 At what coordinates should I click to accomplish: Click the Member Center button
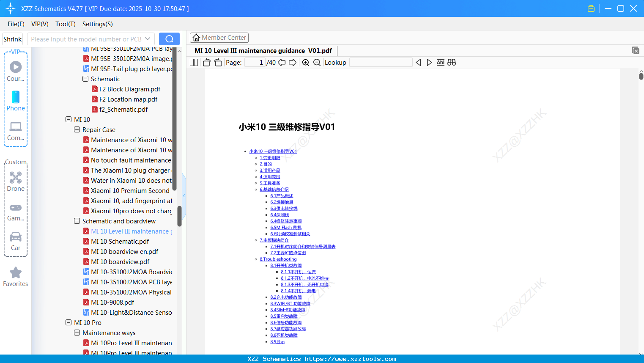tap(219, 38)
